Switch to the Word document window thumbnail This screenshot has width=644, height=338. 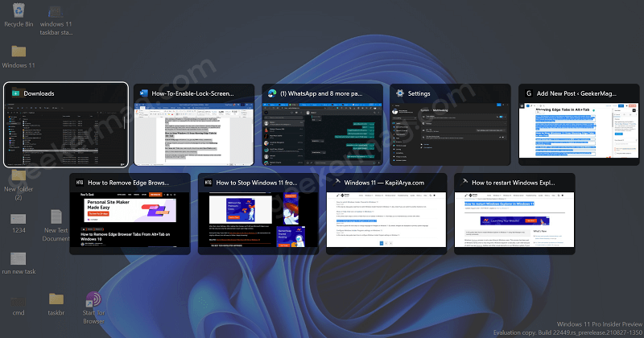click(x=194, y=134)
